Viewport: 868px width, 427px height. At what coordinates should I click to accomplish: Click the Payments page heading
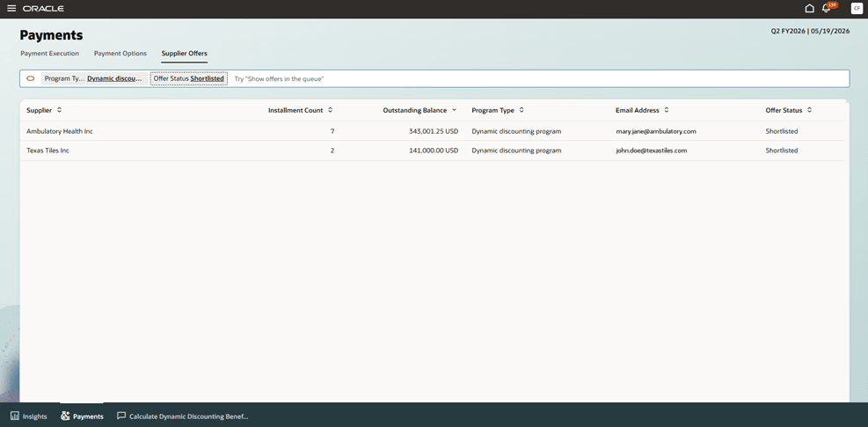click(52, 35)
